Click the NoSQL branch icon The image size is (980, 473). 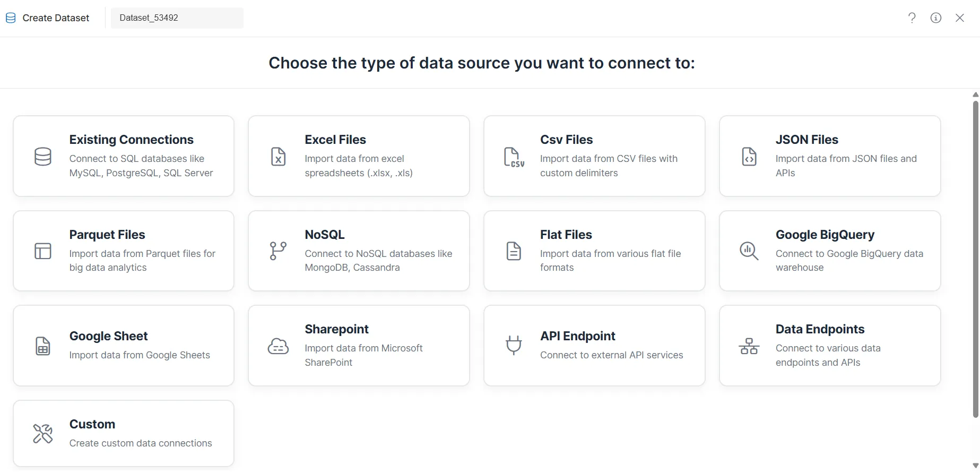pos(278,251)
